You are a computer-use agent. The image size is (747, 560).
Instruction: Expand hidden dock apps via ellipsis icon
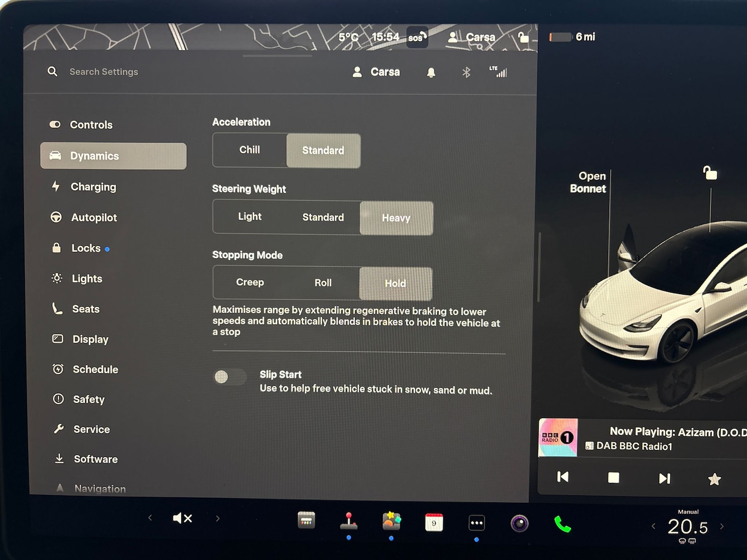tap(476, 522)
